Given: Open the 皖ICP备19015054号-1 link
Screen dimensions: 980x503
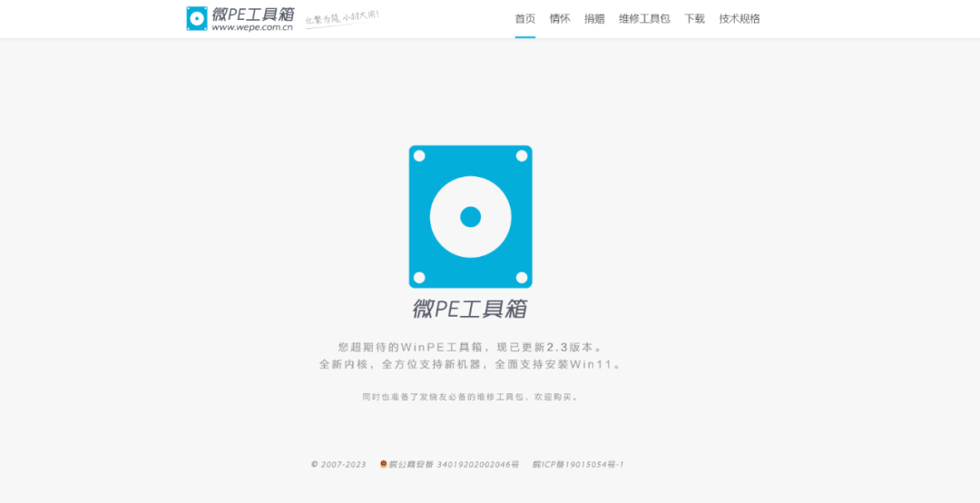Looking at the screenshot, I should click(578, 465).
